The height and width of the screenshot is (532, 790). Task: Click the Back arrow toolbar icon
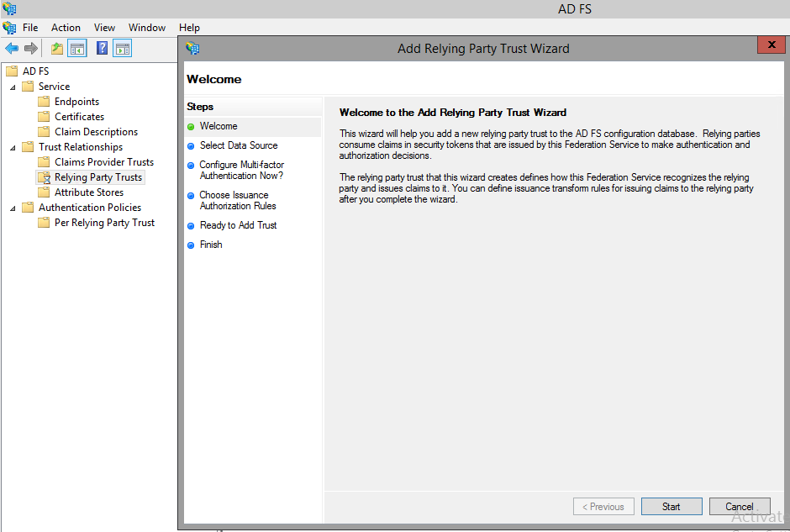12,48
